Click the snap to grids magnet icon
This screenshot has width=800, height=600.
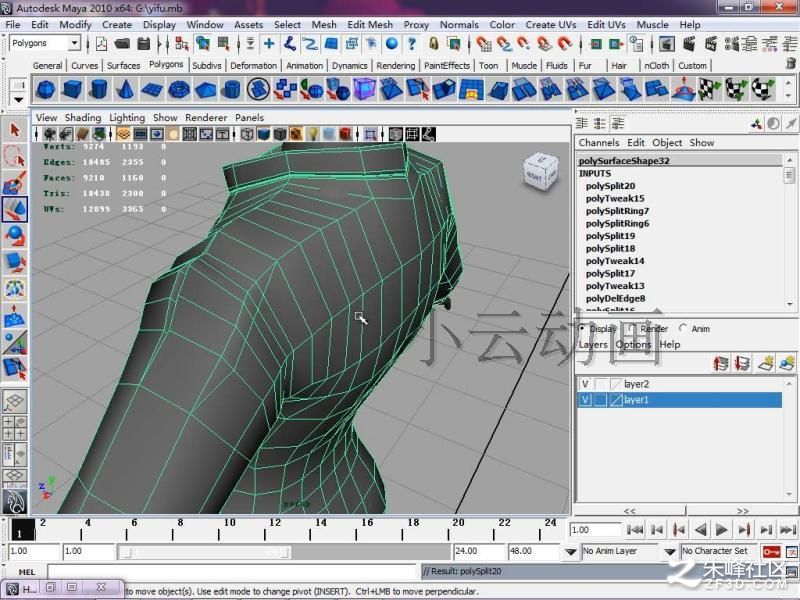(x=483, y=44)
